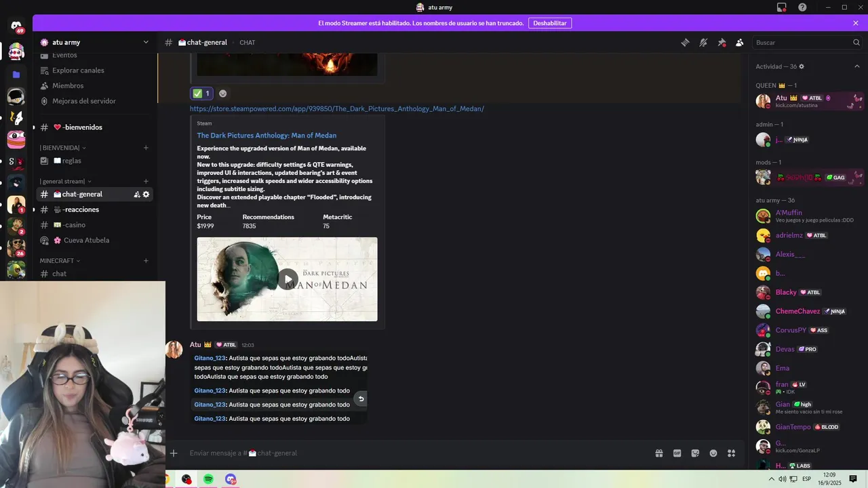Open Explorar canales
Viewport: 868px width, 488px height.
[x=78, y=70]
